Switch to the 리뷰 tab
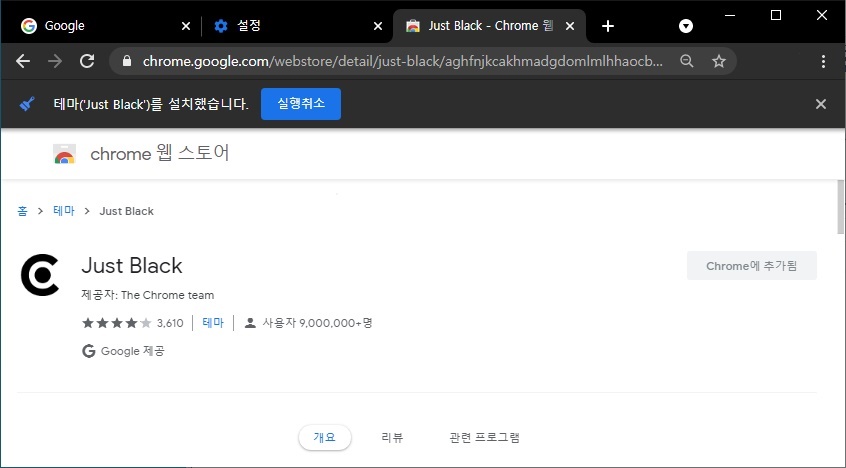The height and width of the screenshot is (468, 846). (x=392, y=437)
